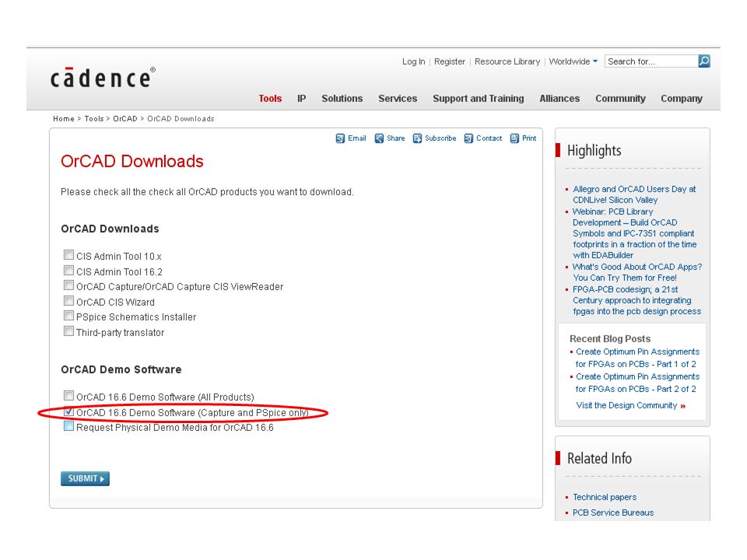Click the Tools breadcrumb link
Image resolution: width=747 pixels, height=560 pixels.
point(94,118)
